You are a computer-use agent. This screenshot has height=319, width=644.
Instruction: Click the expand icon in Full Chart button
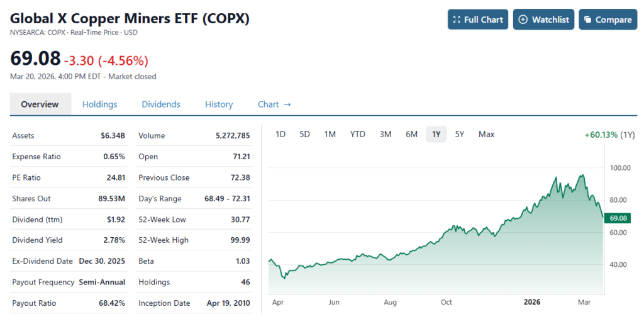click(457, 20)
